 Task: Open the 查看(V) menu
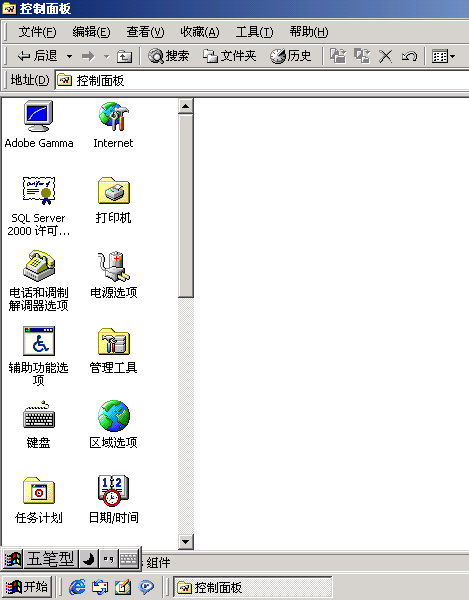pos(145,32)
